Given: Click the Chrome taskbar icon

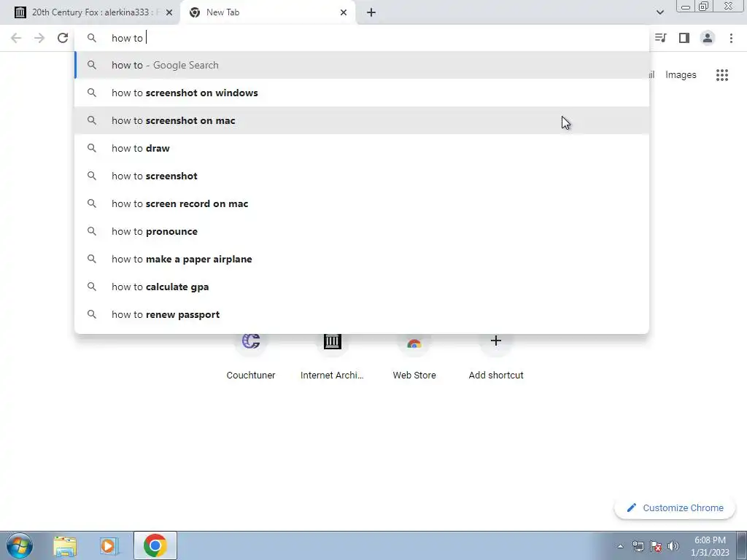Looking at the screenshot, I should 155,545.
